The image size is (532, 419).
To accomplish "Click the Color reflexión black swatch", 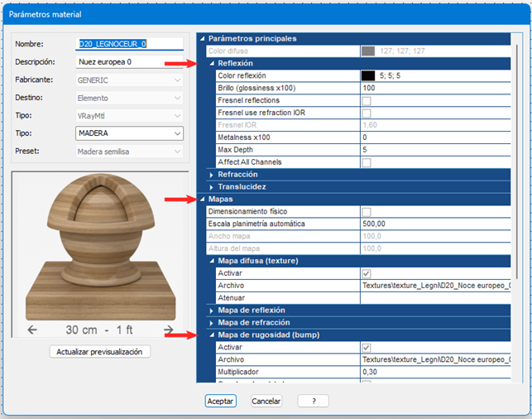I will click(x=368, y=75).
